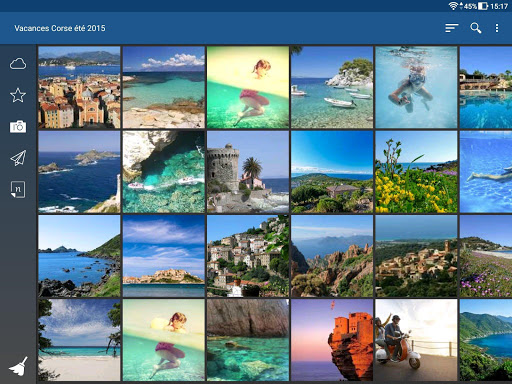Tap the camera icon in sidebar
Viewport: 512px width, 384px height.
click(18, 127)
